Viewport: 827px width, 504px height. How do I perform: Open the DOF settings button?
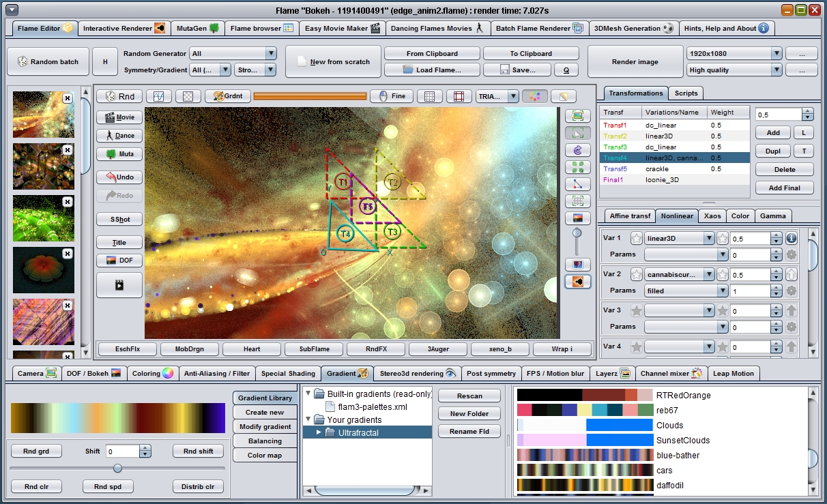[x=119, y=261]
